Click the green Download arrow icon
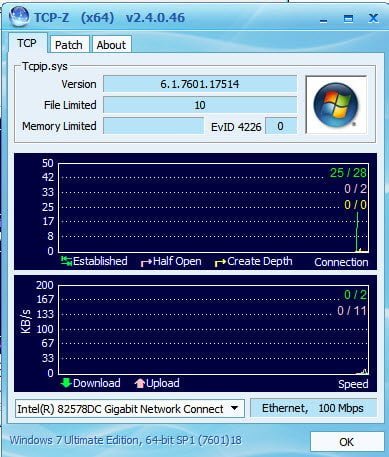This screenshot has height=457, width=389. point(66,383)
